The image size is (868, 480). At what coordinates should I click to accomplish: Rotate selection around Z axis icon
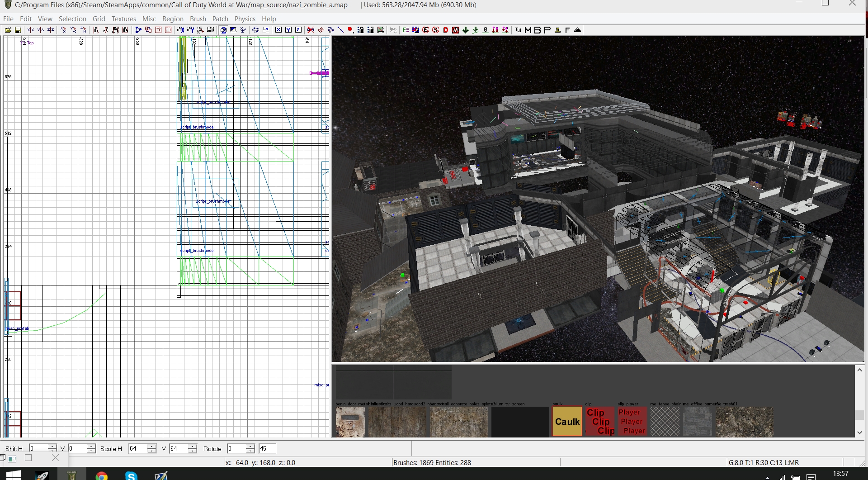[x=83, y=30]
